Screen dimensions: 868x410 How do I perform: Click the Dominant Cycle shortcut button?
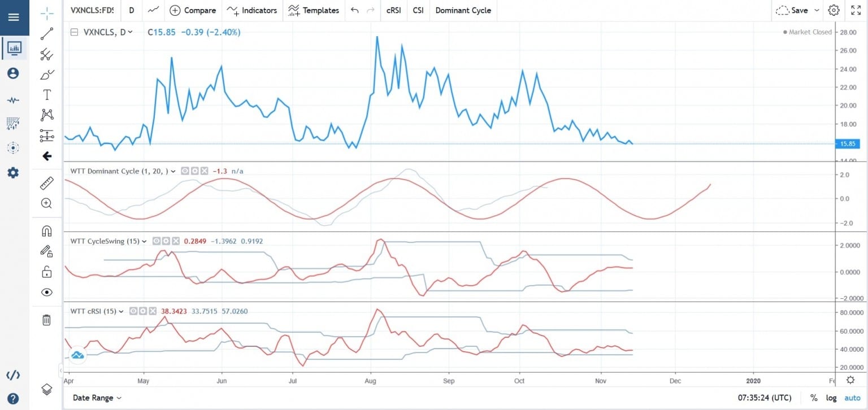(x=463, y=10)
